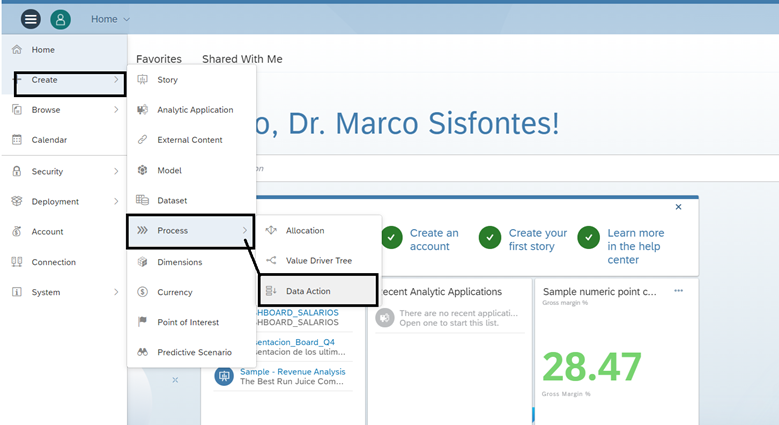Click the Account money icon
The image size is (779, 425).
(17, 231)
